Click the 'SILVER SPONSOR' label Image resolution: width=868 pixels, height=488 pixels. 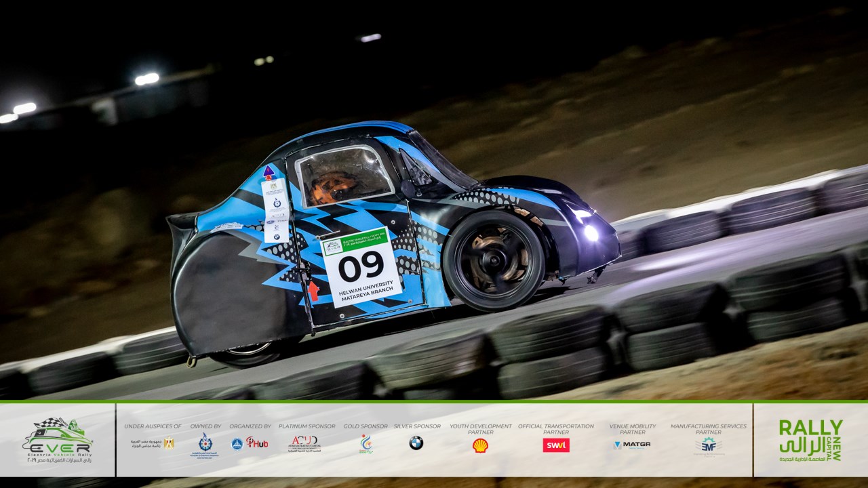pyautogui.click(x=417, y=426)
